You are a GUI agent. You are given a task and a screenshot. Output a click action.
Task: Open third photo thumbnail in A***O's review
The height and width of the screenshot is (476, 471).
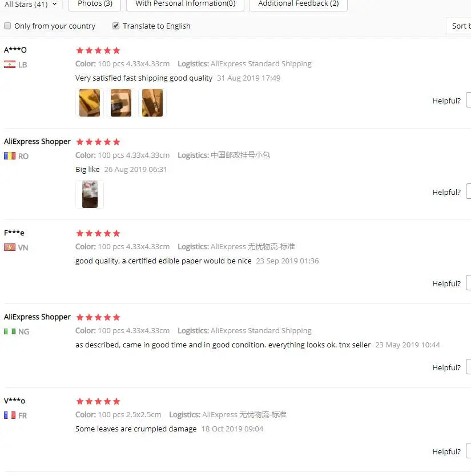coord(152,103)
